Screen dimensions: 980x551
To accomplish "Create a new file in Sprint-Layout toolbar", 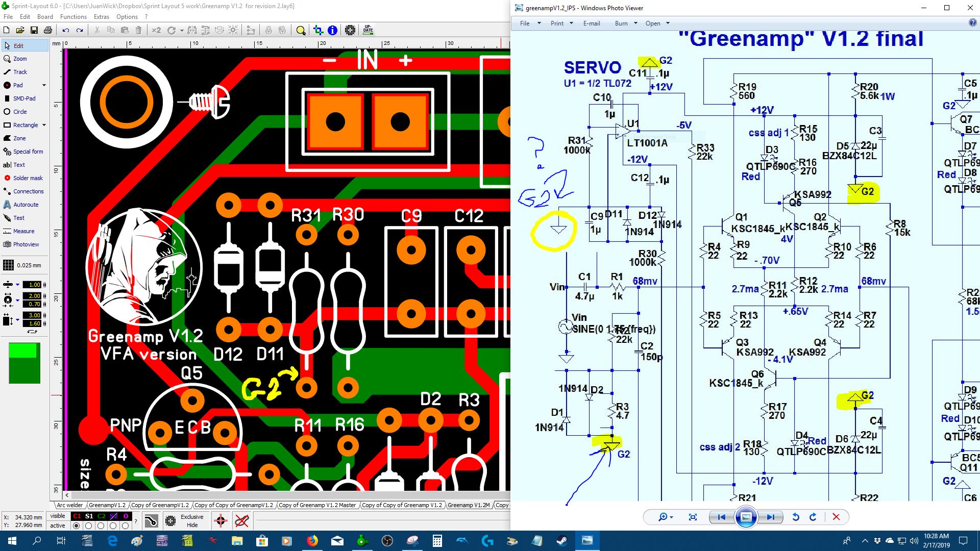I will 7,30.
